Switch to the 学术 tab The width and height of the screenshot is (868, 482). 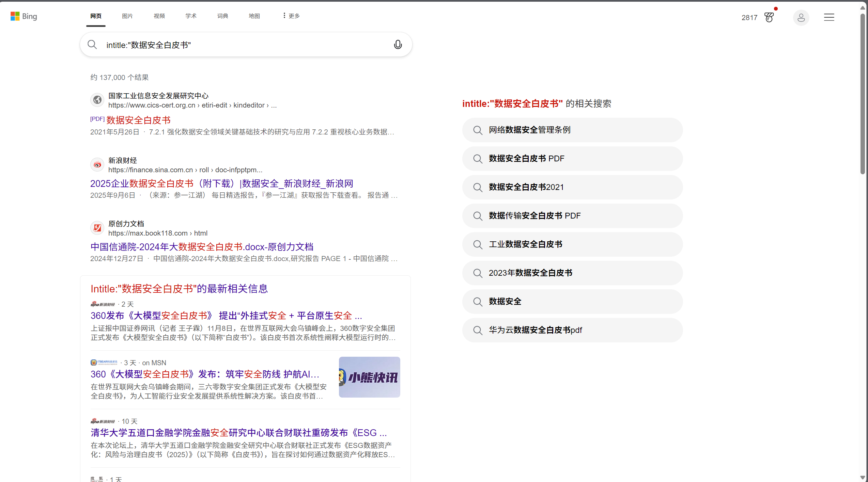pos(190,16)
